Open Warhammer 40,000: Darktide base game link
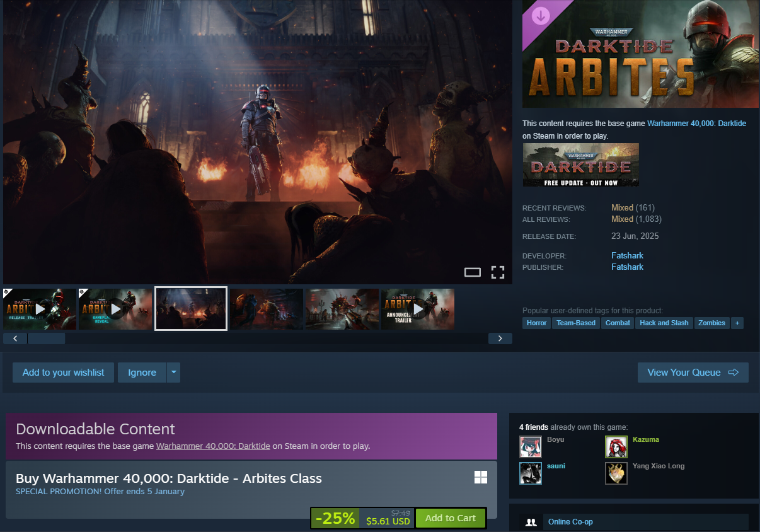760x532 pixels. click(696, 124)
